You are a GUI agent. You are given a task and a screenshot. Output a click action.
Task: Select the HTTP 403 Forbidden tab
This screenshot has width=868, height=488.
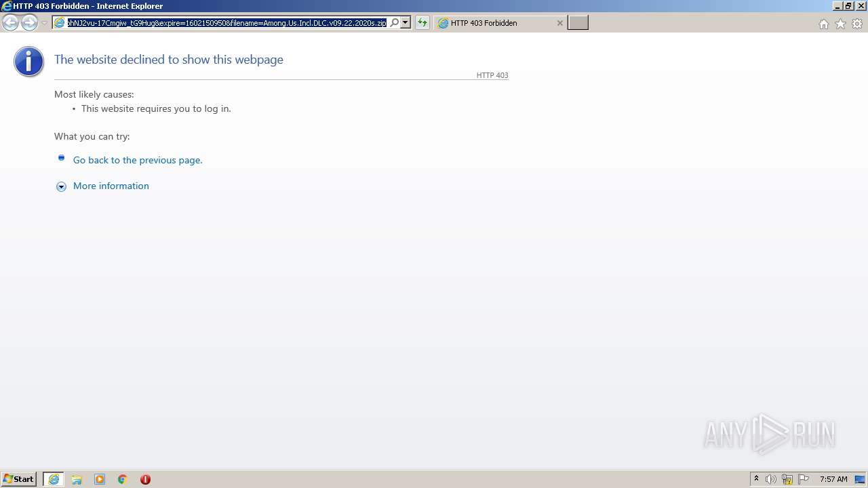(x=500, y=23)
